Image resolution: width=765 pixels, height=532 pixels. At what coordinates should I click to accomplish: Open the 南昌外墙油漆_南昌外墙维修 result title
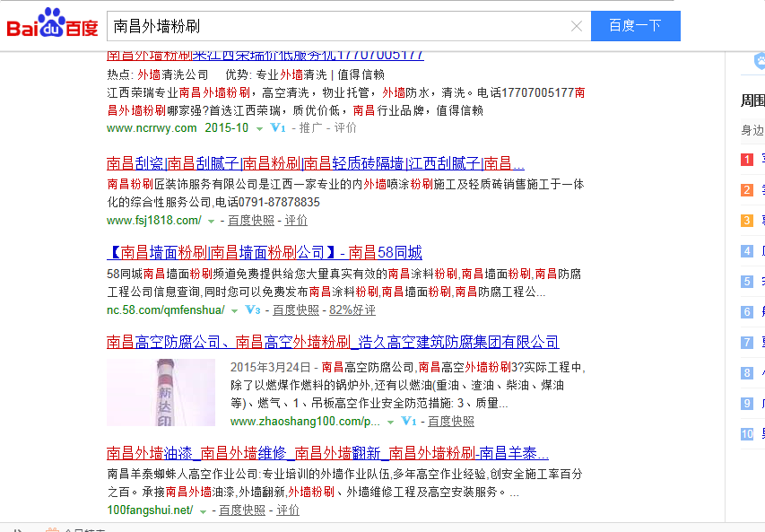327,453
